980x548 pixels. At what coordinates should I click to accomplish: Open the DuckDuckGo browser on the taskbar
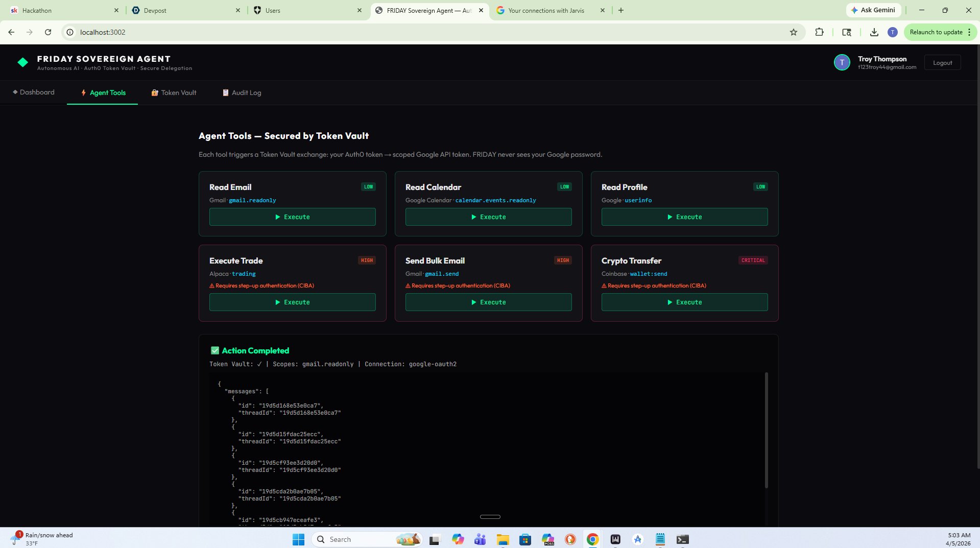point(570,539)
